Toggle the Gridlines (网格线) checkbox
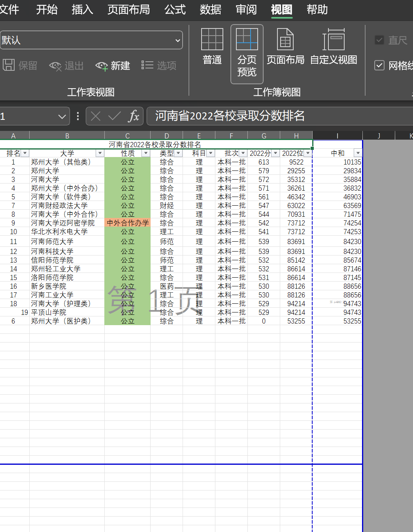This screenshot has width=413, height=532. 379,65
